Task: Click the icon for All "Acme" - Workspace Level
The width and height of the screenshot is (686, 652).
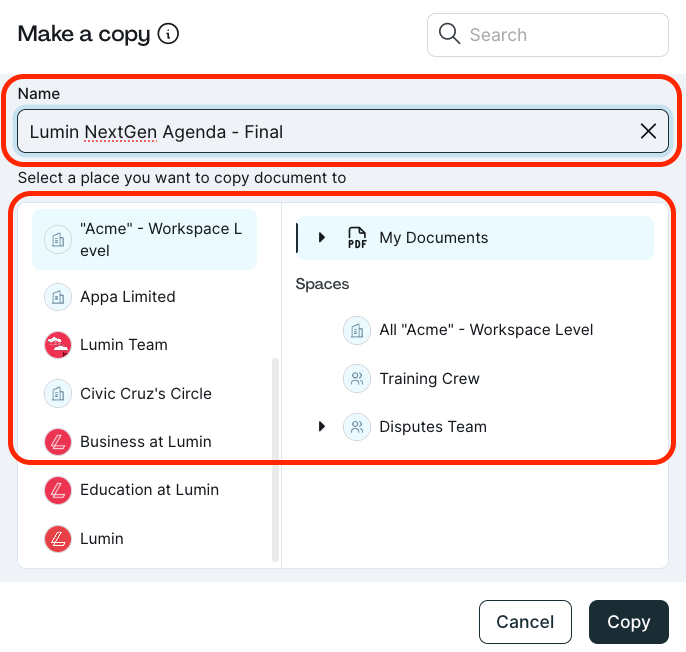Action: pyautogui.click(x=357, y=330)
